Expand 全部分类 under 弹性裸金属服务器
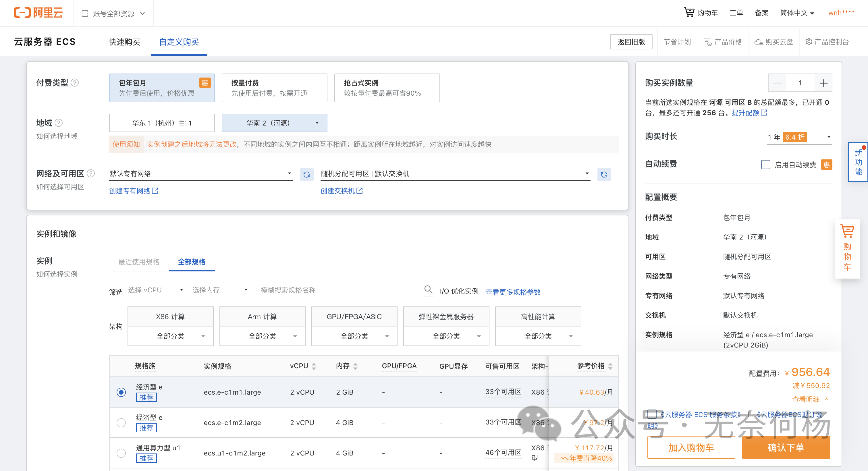The width and height of the screenshot is (868, 471). (x=446, y=336)
